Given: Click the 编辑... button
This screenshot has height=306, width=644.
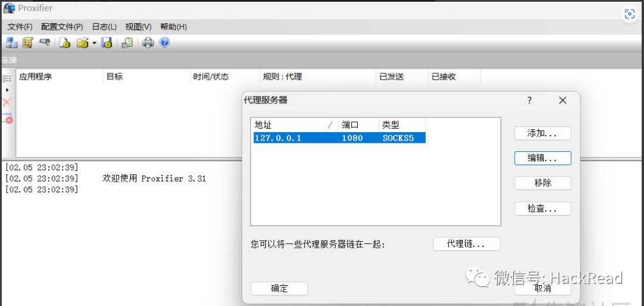Looking at the screenshot, I should [x=543, y=158].
